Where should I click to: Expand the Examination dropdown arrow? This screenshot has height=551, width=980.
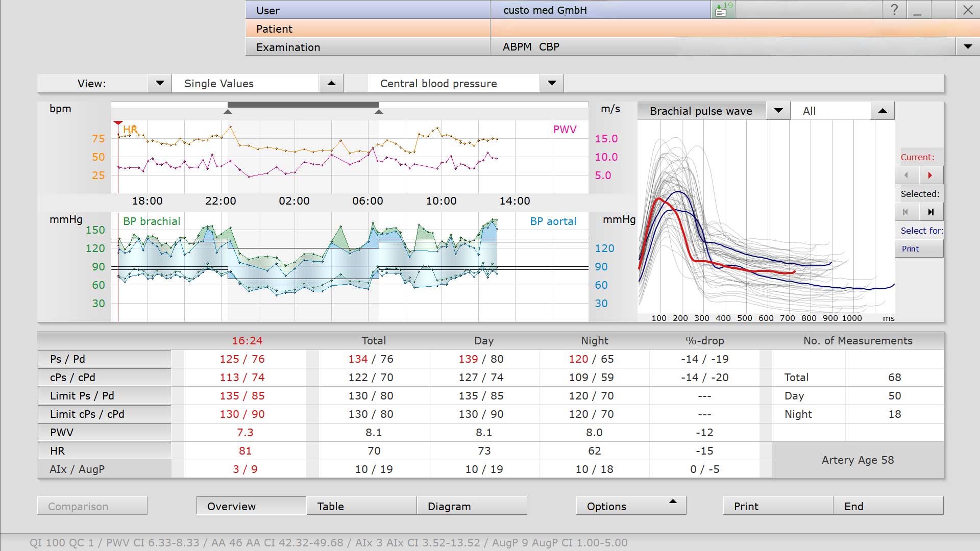coord(968,46)
